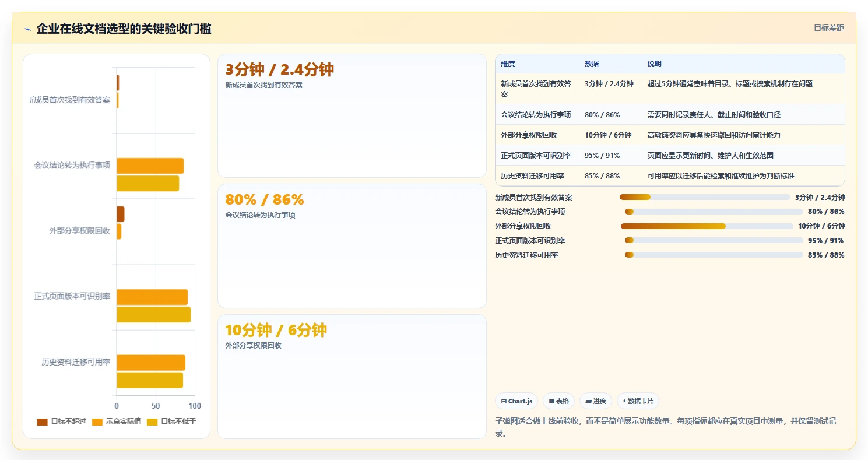The height and width of the screenshot is (460, 868).
Task: Click the description 可用率应以迁移后能检索和继续维护为判断标准
Action: click(721, 176)
